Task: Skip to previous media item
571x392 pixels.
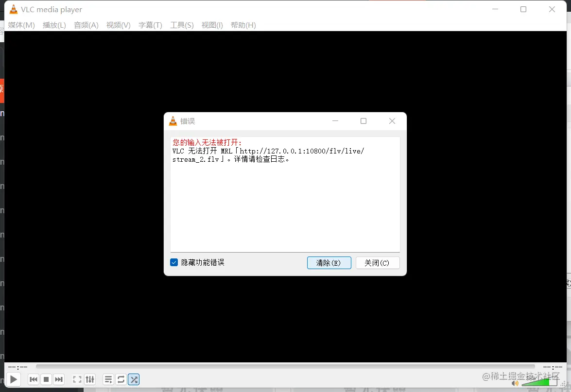Action: pyautogui.click(x=34, y=380)
